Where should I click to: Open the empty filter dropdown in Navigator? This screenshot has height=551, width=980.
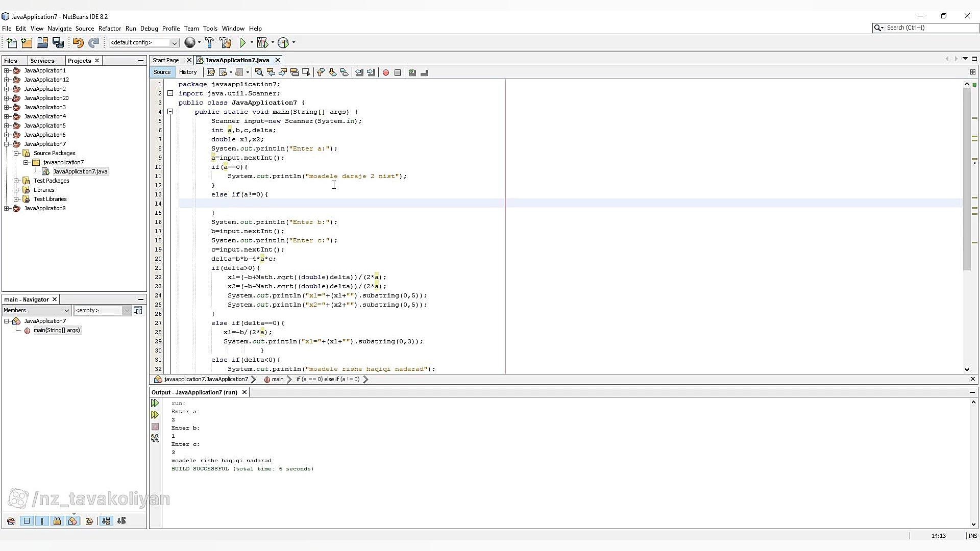(102, 310)
